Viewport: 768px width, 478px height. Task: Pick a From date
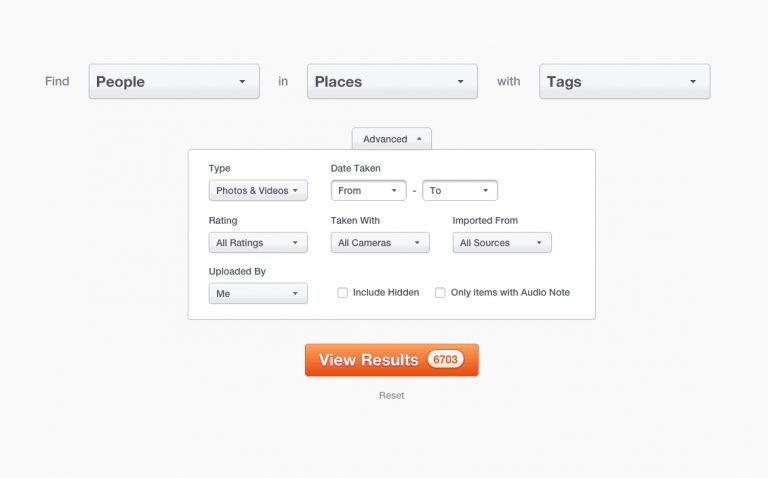[x=368, y=191]
